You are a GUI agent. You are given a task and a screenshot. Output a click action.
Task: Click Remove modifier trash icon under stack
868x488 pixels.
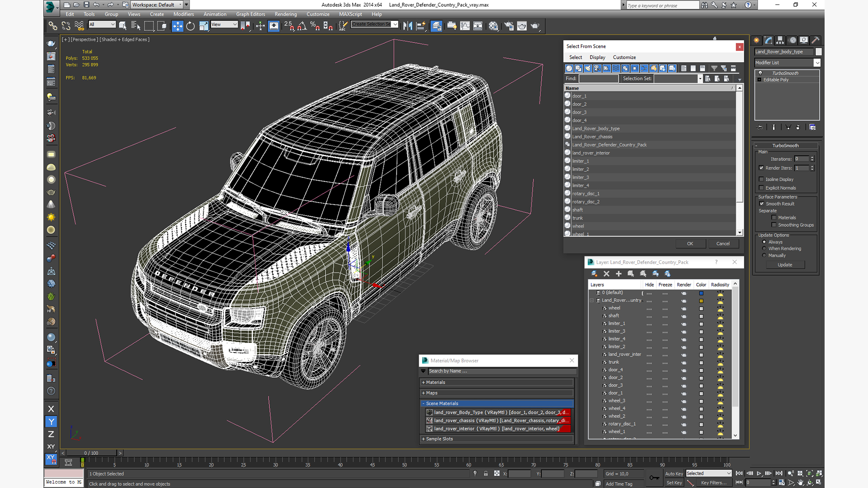798,127
